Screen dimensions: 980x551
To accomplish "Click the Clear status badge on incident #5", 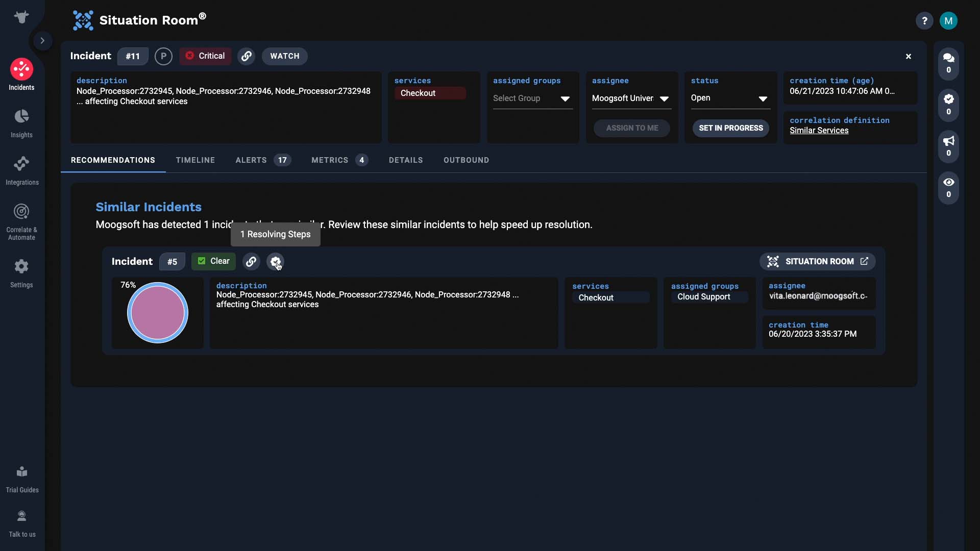I will click(x=213, y=261).
